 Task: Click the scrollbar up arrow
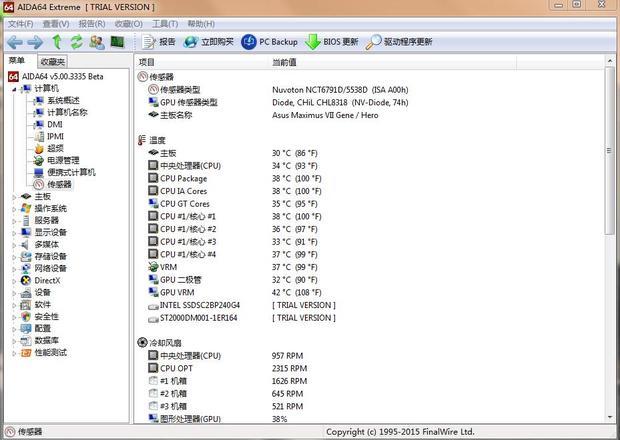(609, 60)
